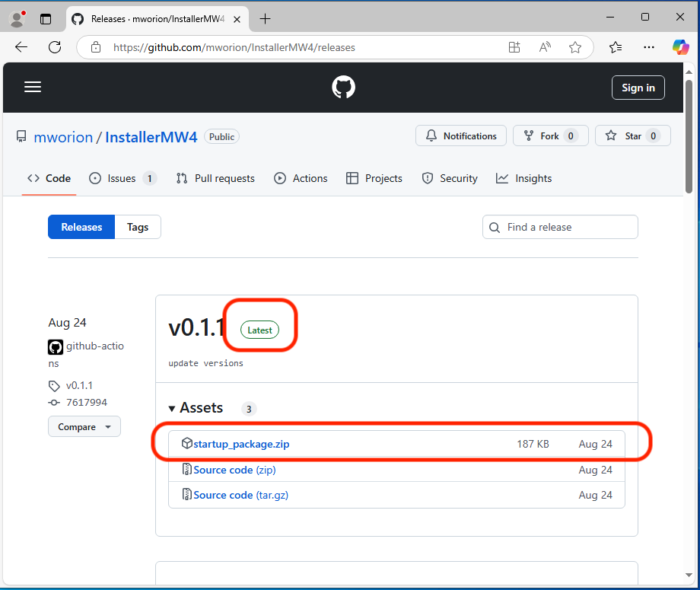Open GitHub hamburger navigation menu
The height and width of the screenshot is (590, 700).
click(x=33, y=87)
